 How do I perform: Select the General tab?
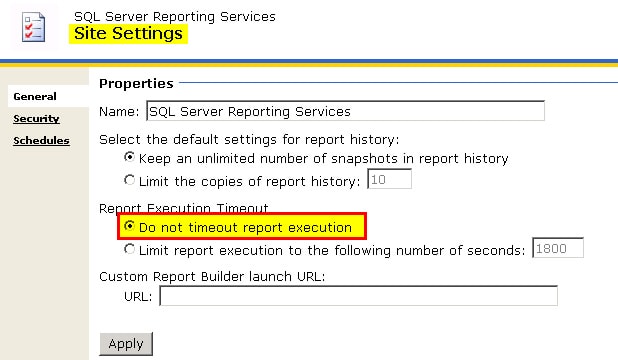pos(35,96)
